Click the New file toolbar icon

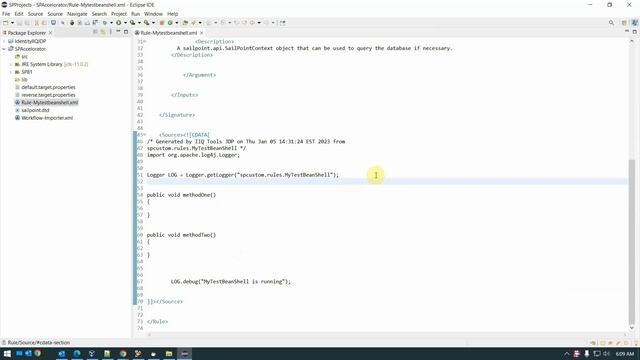pyautogui.click(x=6, y=23)
